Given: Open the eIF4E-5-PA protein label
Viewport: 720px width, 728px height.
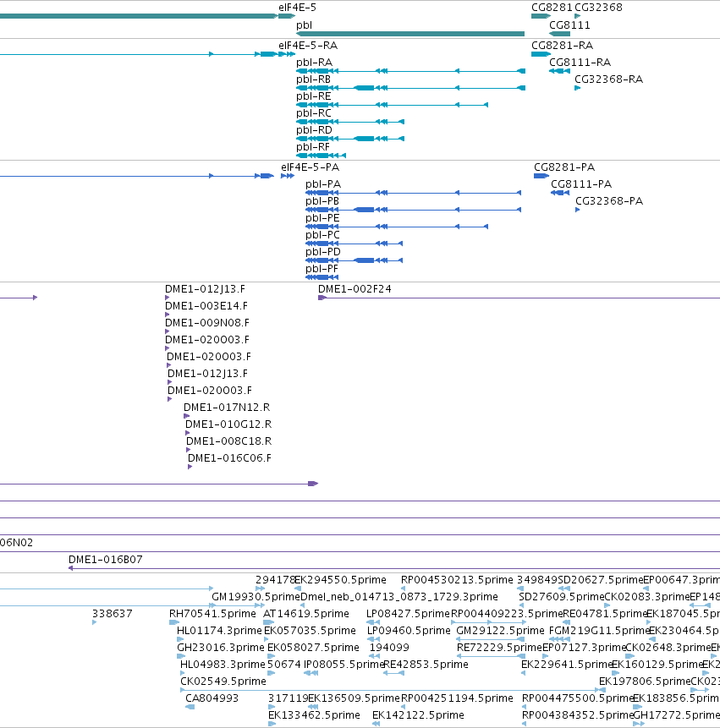Looking at the screenshot, I should tap(310, 167).
